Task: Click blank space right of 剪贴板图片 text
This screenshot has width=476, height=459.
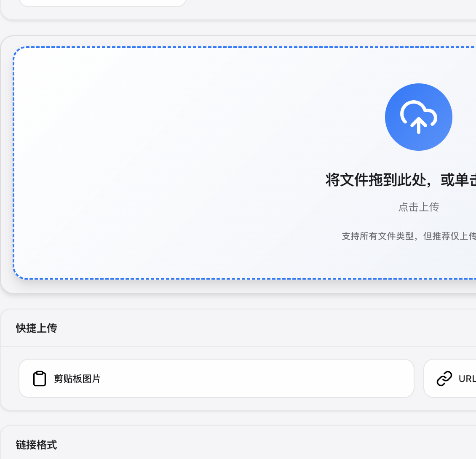Action: [x=253, y=379]
